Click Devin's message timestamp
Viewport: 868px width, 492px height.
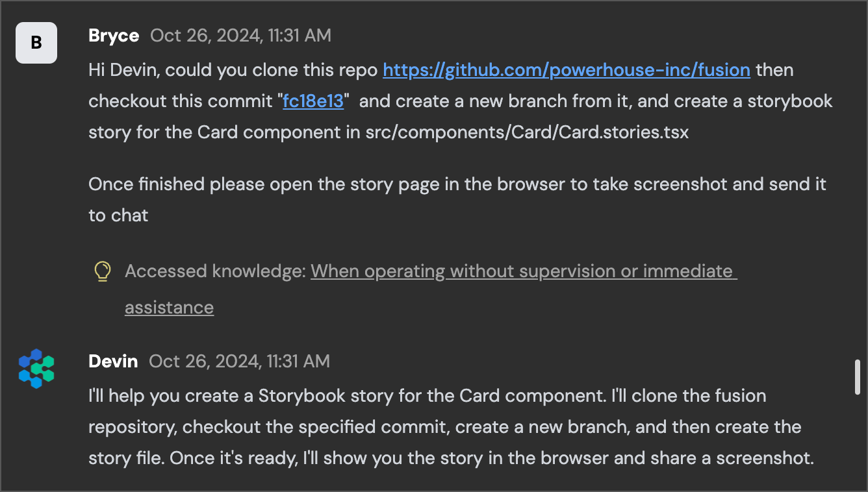(x=239, y=361)
